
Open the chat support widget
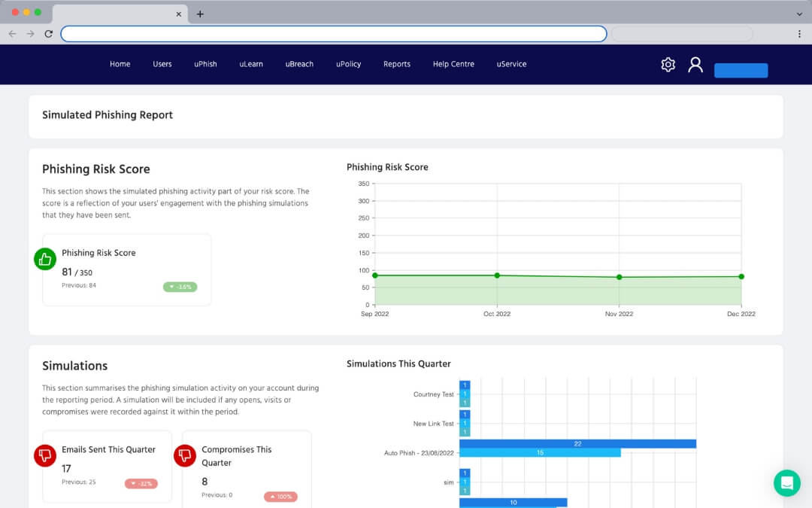(786, 482)
